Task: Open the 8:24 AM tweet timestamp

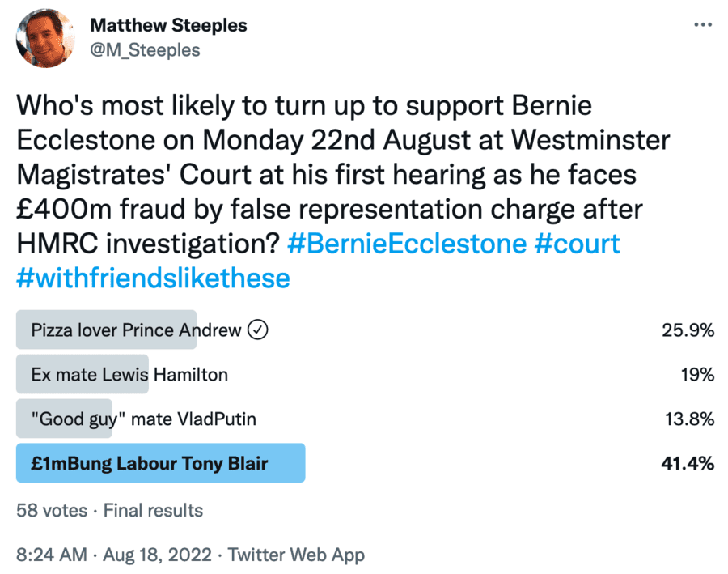Action: coord(52,555)
